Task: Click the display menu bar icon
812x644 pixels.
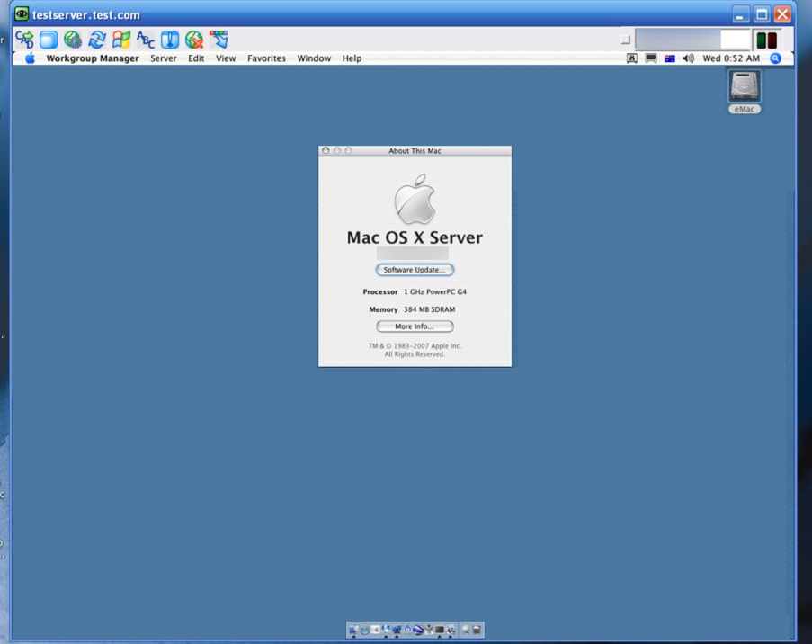Action: 651,58
